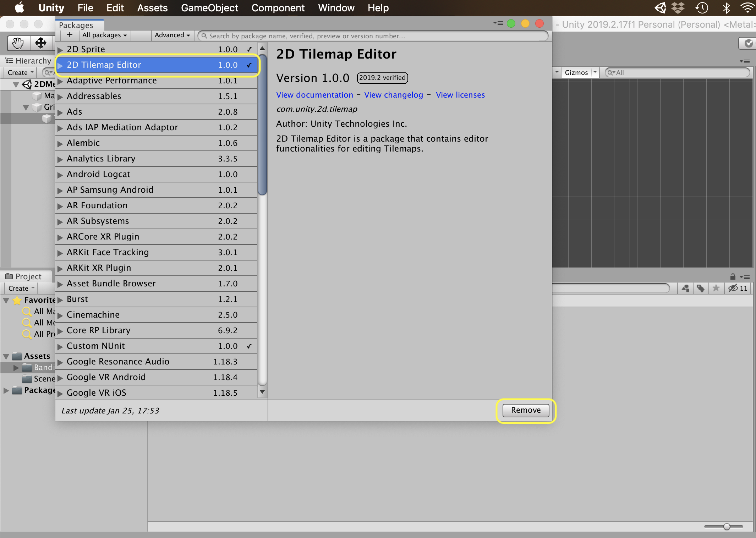Click the Project icon size slider
Viewport: 756px width, 538px height.
[x=726, y=527]
